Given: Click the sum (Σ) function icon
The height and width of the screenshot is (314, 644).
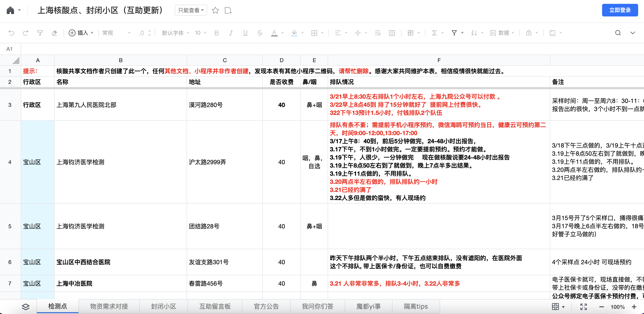Looking at the screenshot, I should (434, 33).
